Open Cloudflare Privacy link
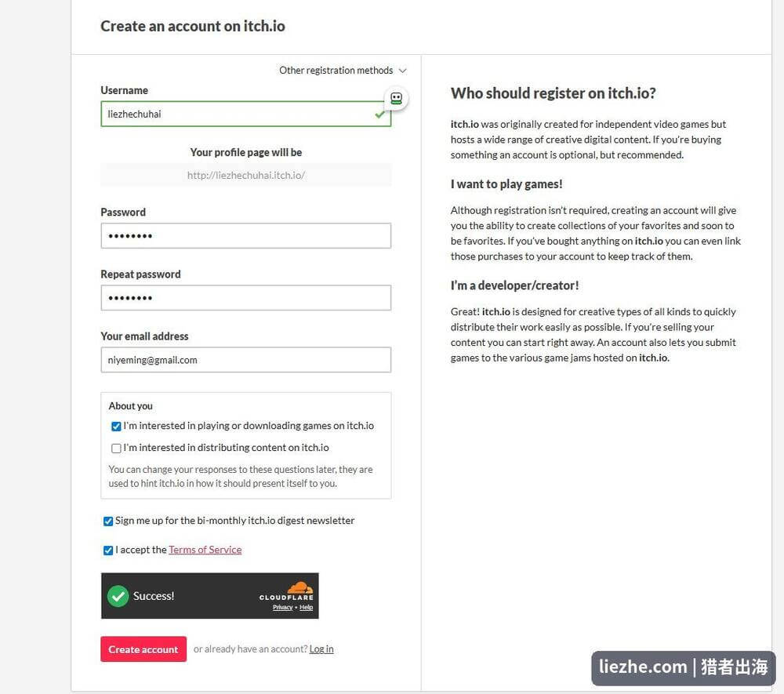 click(x=282, y=608)
